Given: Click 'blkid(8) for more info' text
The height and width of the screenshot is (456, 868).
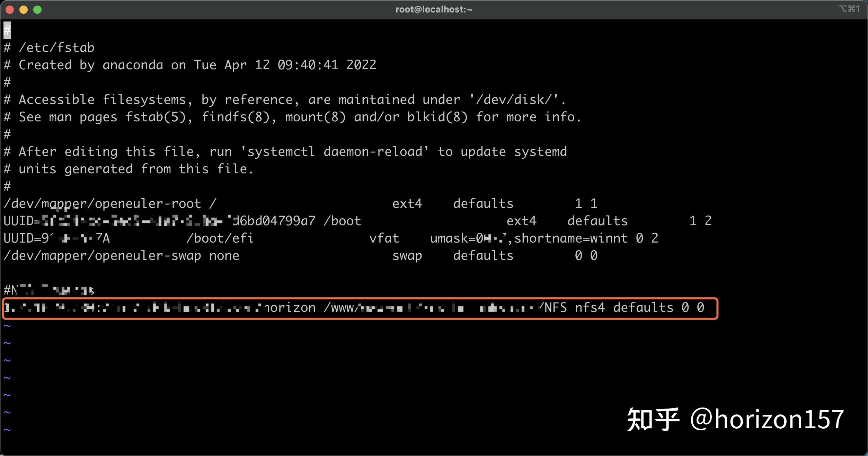Looking at the screenshot, I should (494, 117).
